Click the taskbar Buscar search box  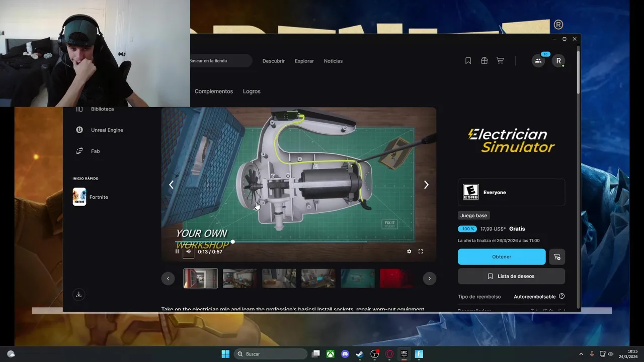(271, 354)
